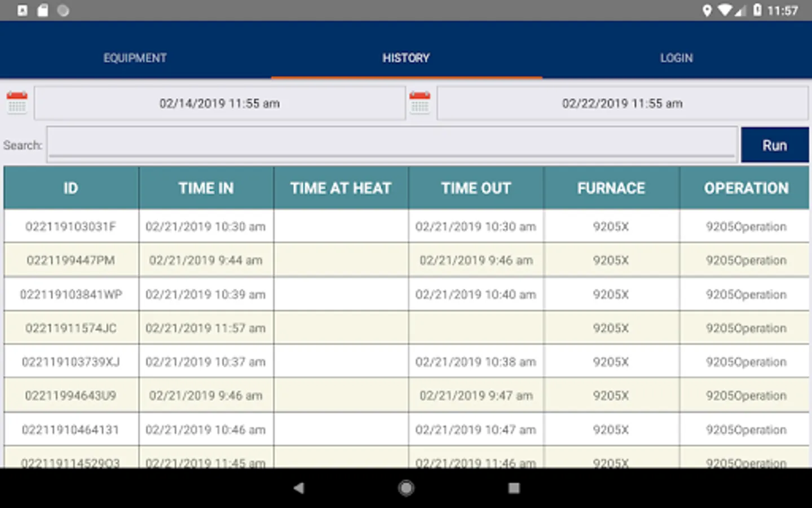Click the Search: label
The image size is (812, 508).
coord(23,145)
